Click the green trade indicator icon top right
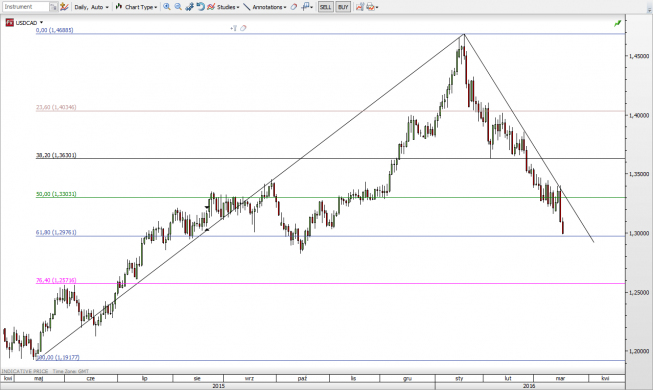Viewport: 653px width, 390px height. click(618, 23)
